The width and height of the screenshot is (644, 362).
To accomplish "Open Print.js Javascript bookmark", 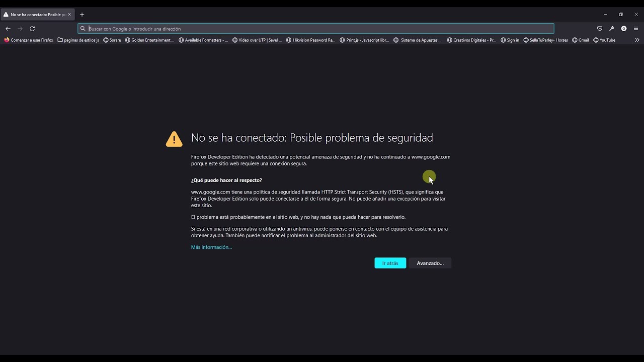I will [x=364, y=40].
